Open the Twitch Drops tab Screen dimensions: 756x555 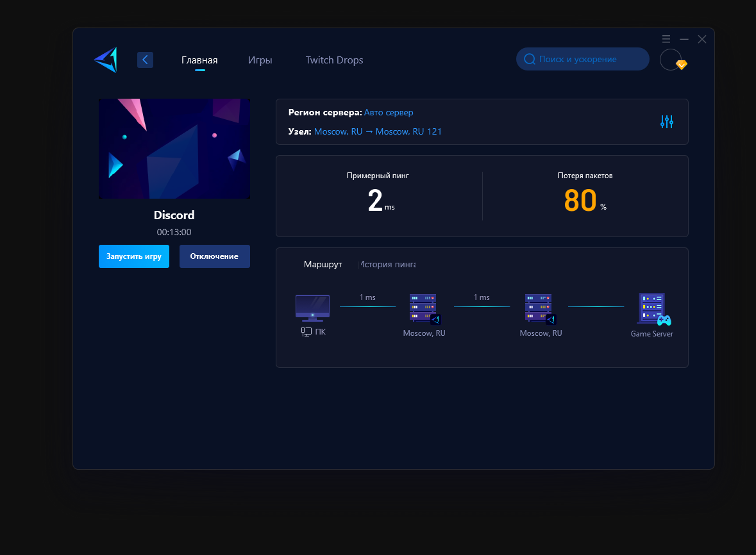click(x=334, y=60)
